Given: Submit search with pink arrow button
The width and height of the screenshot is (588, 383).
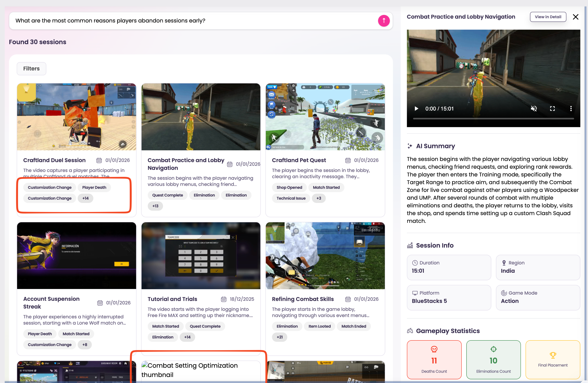Looking at the screenshot, I should tap(384, 21).
